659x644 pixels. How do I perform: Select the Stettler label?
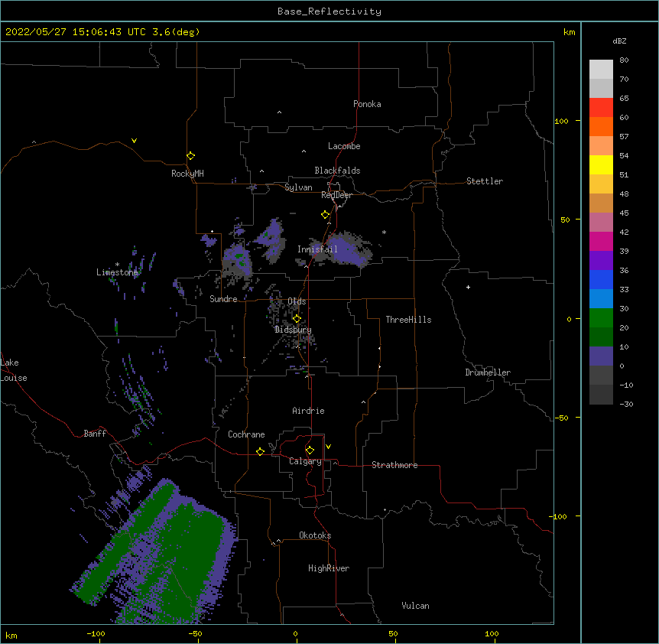[485, 181]
